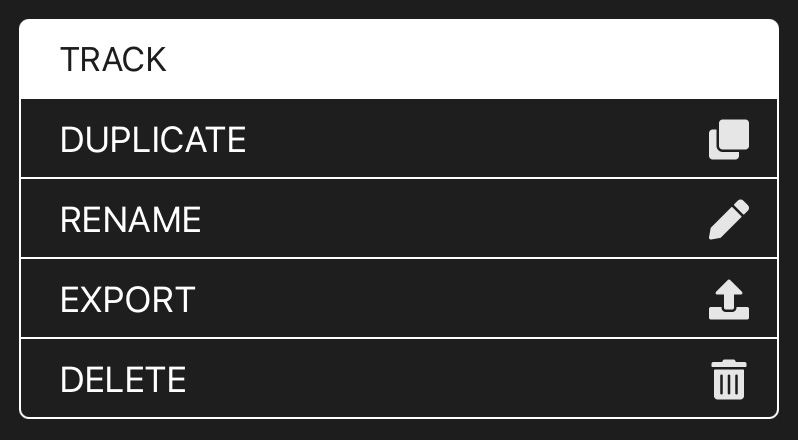Select the EXPORT menu entry

click(128, 299)
